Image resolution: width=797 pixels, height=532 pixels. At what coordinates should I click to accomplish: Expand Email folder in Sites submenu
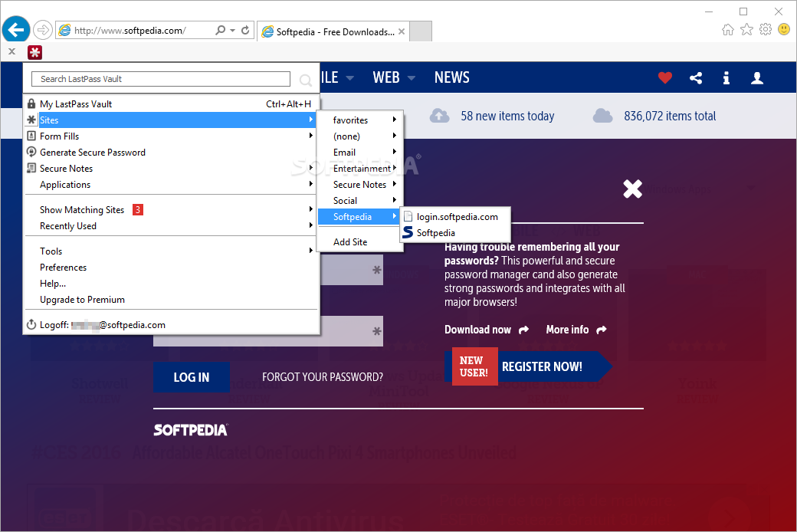360,153
